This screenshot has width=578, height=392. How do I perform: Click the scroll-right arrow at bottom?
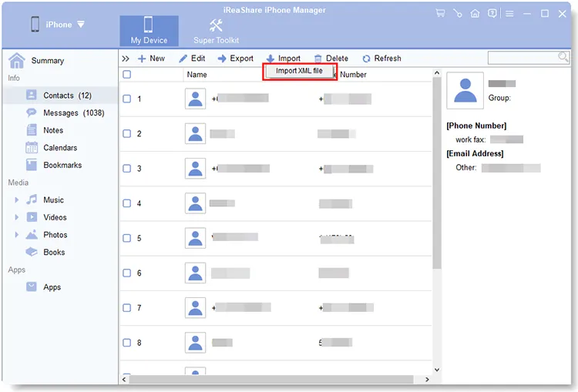(427, 379)
